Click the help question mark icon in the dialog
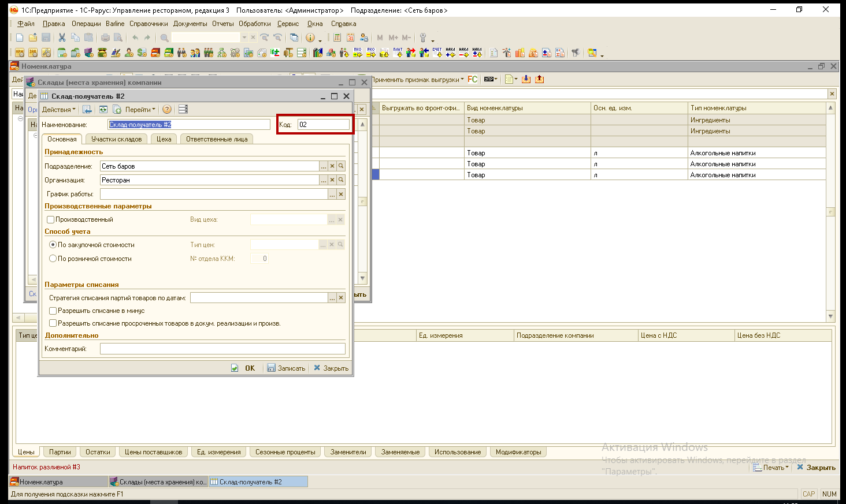 (167, 109)
